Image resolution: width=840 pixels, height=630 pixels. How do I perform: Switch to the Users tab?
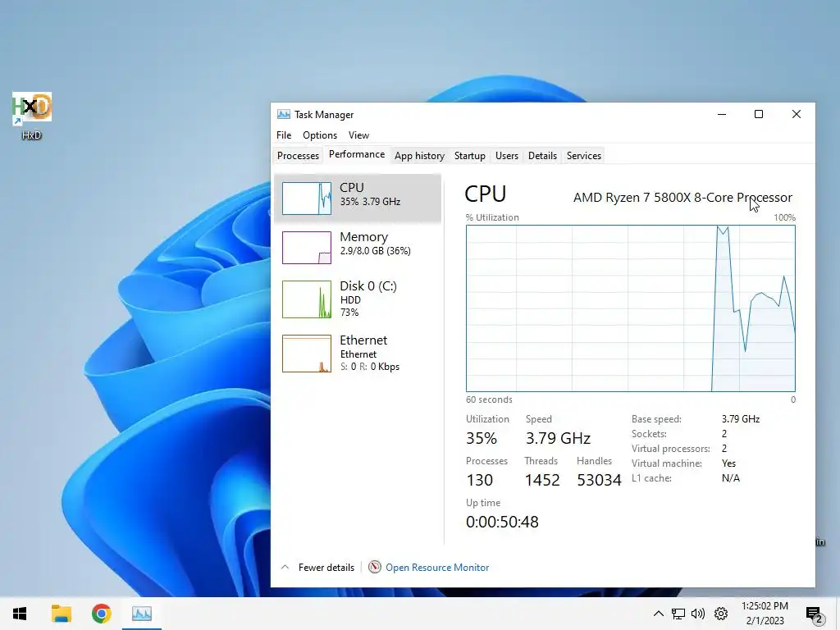[x=507, y=156]
